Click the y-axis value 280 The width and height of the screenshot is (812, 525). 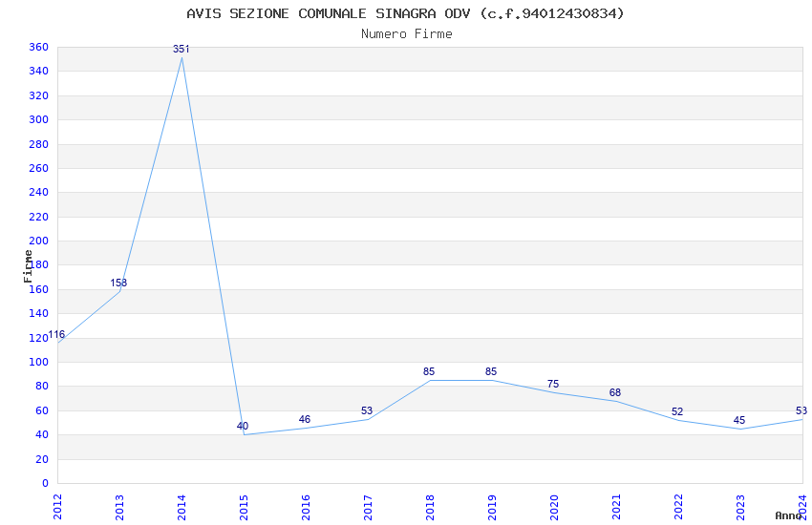coord(39,144)
